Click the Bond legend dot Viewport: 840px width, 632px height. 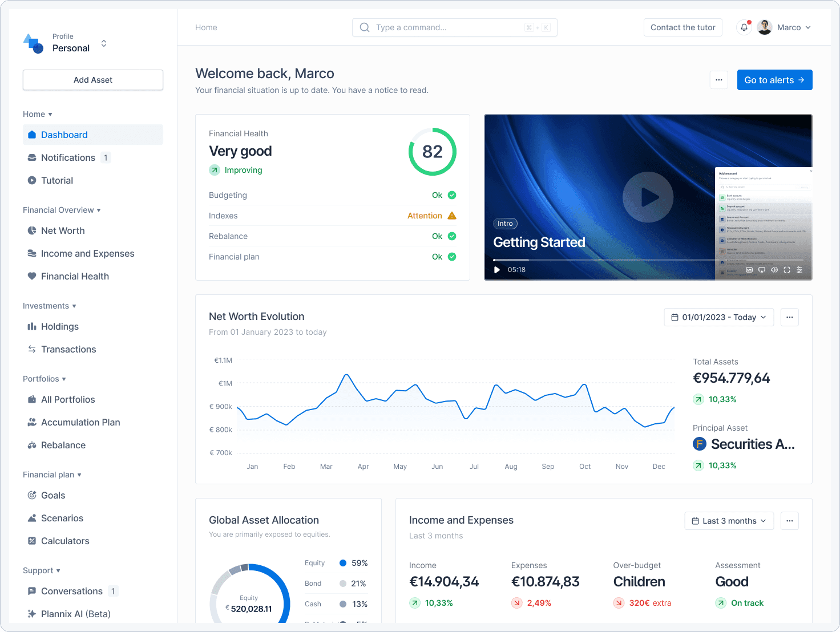pos(343,584)
